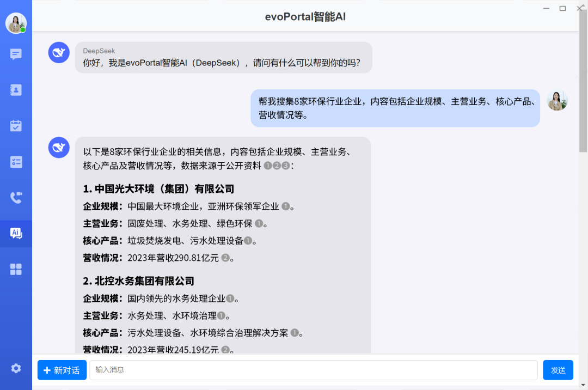
Task: Select the AI assistant sidebar icon
Action: pyautogui.click(x=16, y=233)
